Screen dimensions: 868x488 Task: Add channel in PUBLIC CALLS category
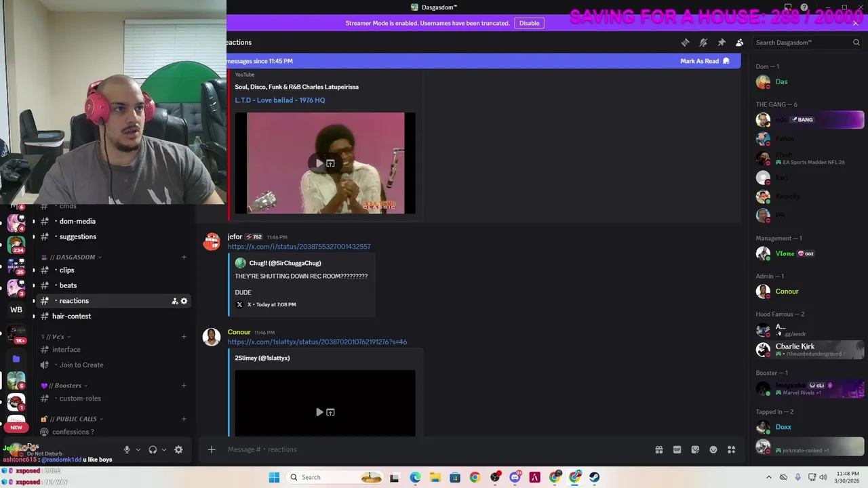click(x=184, y=419)
